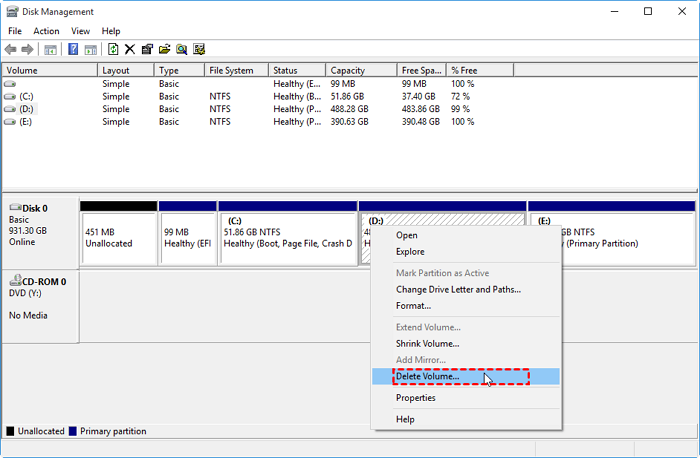Click the blue Help question mark icon

pyautogui.click(x=73, y=49)
